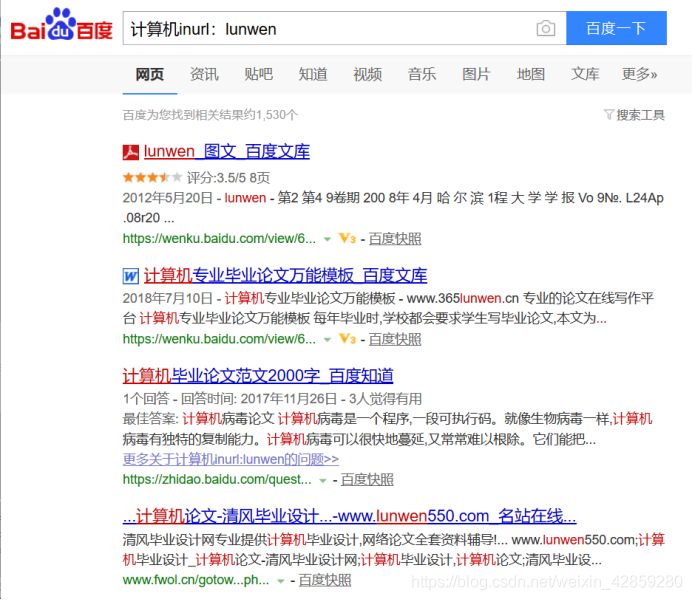Open 百度快照 of first wenku result

(395, 239)
